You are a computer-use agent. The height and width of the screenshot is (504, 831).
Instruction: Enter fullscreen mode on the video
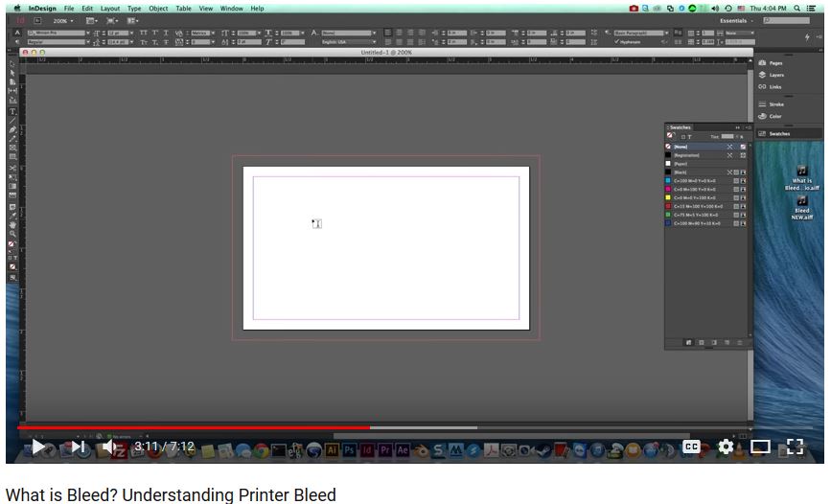click(795, 447)
